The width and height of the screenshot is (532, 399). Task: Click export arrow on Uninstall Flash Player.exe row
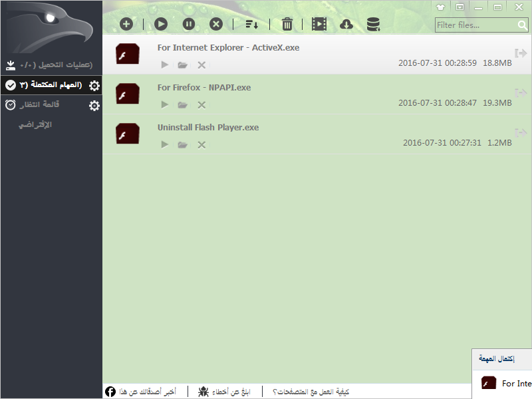521,132
